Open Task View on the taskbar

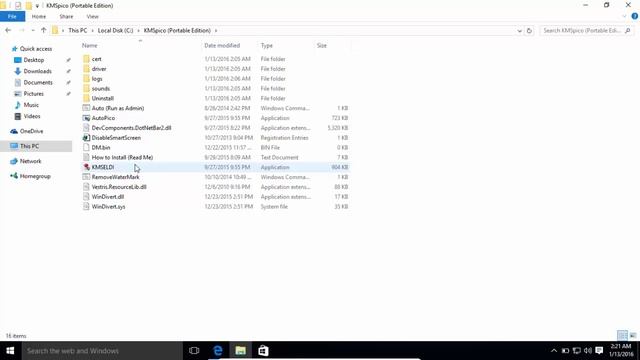tap(194, 351)
